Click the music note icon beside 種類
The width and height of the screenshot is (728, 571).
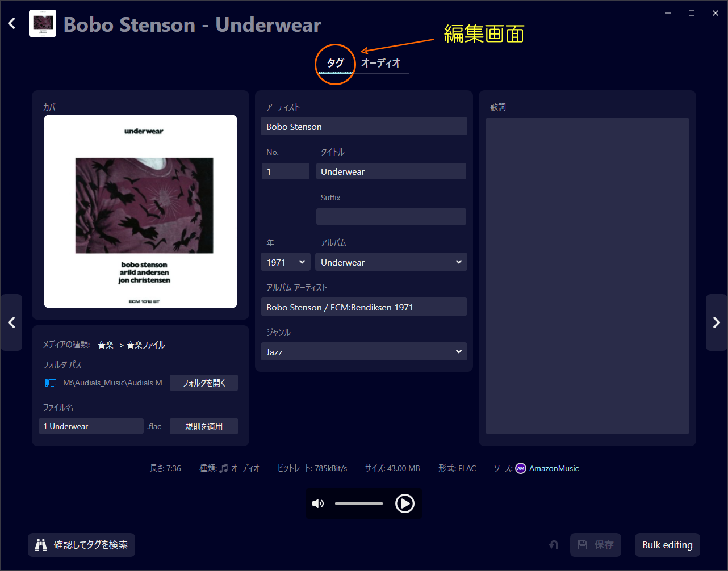coord(224,468)
